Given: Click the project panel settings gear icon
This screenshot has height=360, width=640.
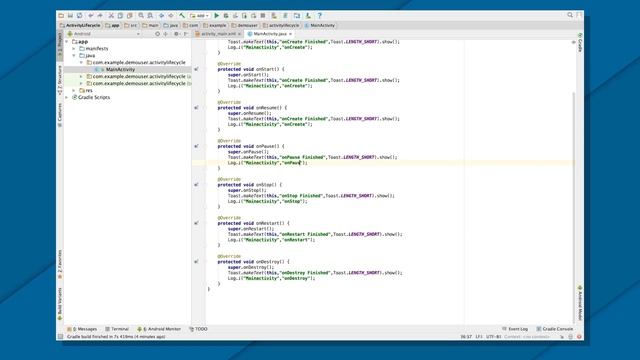Looking at the screenshot, I should tap(176, 34).
